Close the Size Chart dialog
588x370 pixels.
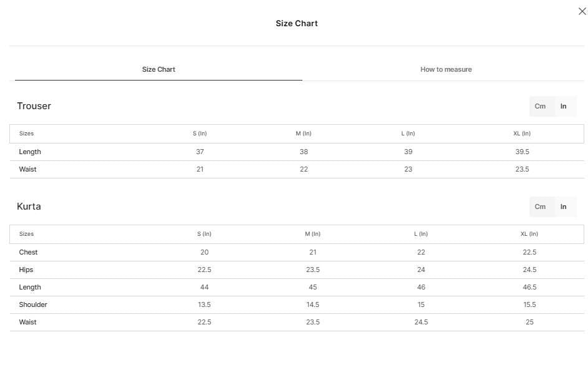click(582, 11)
